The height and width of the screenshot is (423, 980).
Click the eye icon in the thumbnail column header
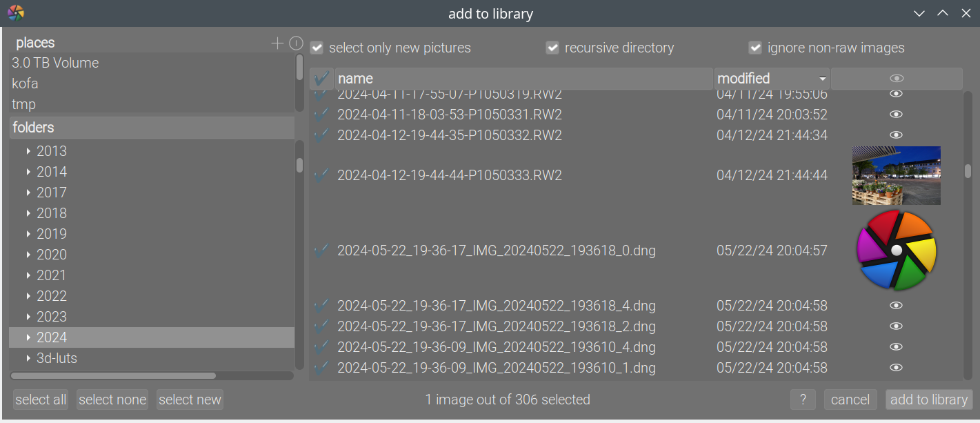[897, 79]
